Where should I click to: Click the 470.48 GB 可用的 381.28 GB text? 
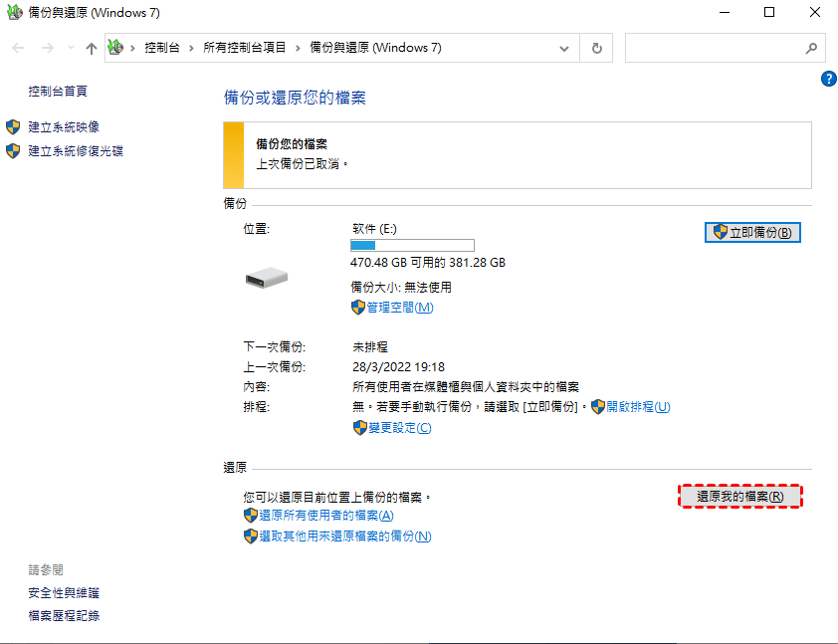click(x=428, y=263)
